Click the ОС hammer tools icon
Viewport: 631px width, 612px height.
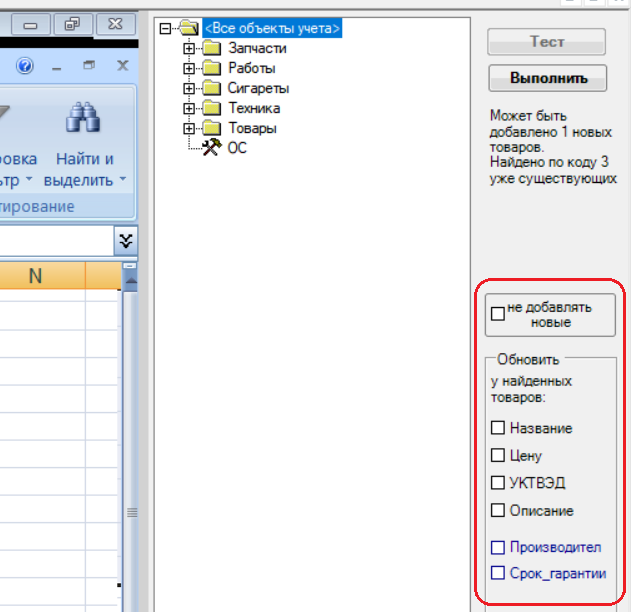[x=211, y=148]
